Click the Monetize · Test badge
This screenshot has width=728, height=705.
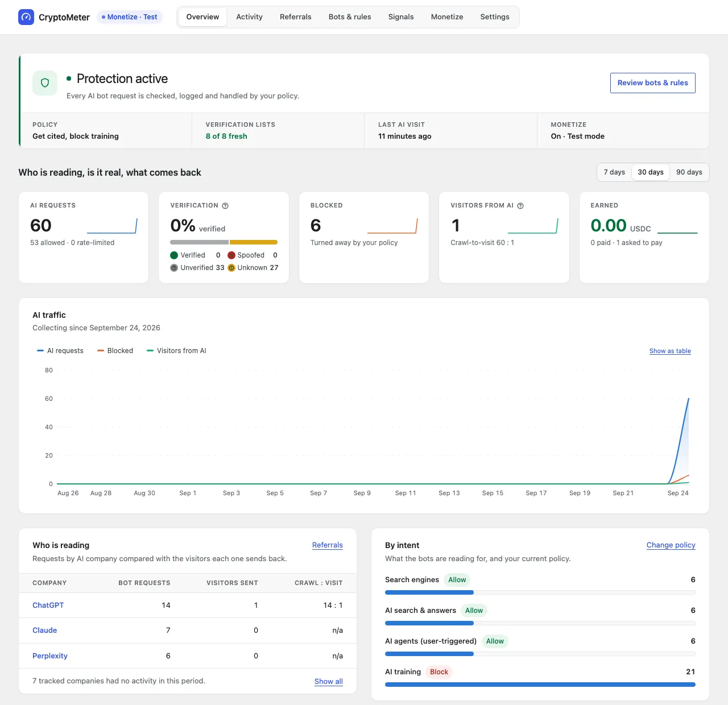130,17
